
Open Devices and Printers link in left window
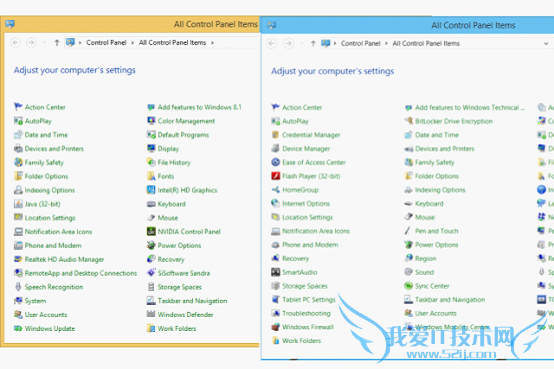[x=54, y=148]
